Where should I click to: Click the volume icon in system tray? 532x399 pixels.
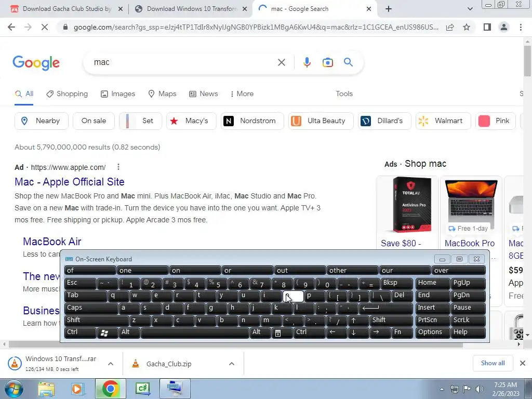click(479, 389)
